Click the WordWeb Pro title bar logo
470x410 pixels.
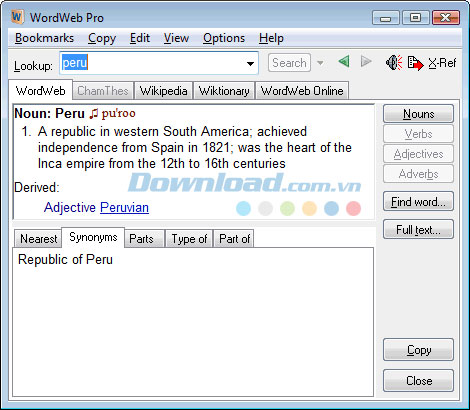(x=17, y=17)
